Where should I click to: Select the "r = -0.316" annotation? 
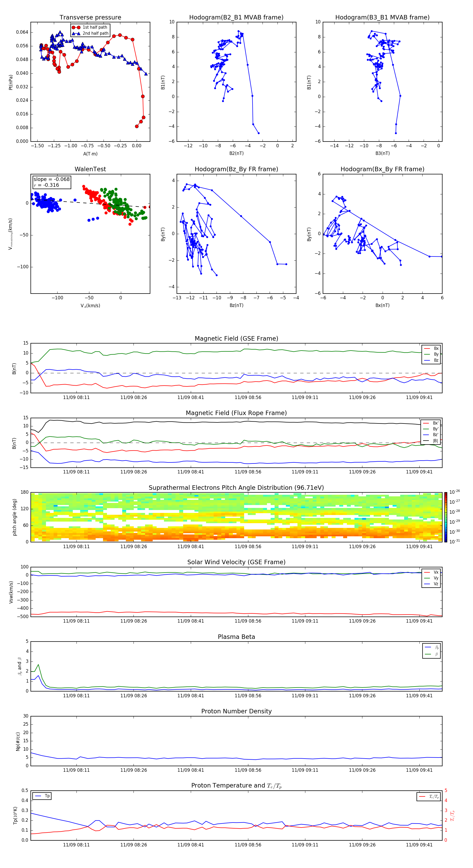pyautogui.click(x=47, y=185)
